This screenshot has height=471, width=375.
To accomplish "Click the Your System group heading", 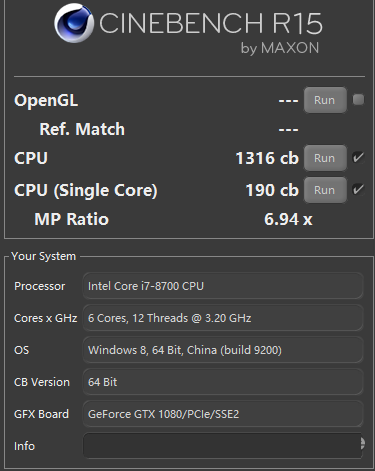I will [x=43, y=256].
